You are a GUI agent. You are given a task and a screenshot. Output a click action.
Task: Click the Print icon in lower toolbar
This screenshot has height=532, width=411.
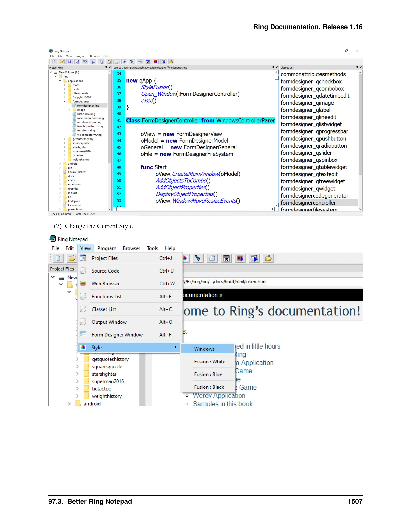[212, 258]
